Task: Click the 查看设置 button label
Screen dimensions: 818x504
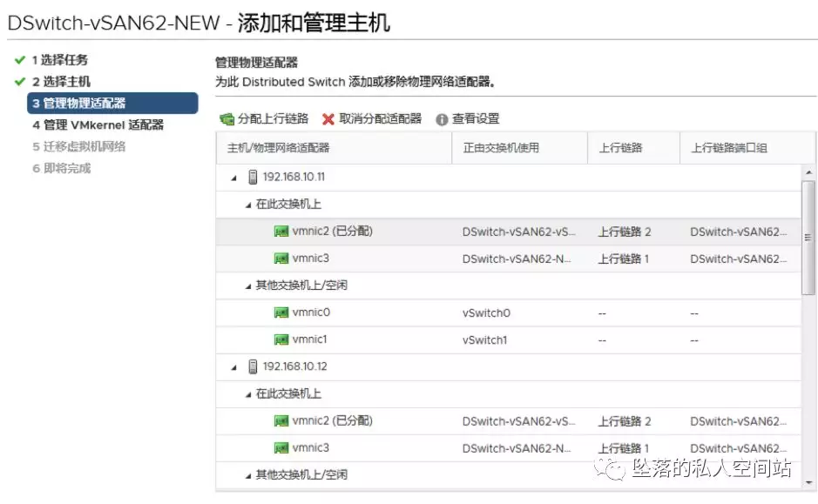Action: (x=476, y=119)
